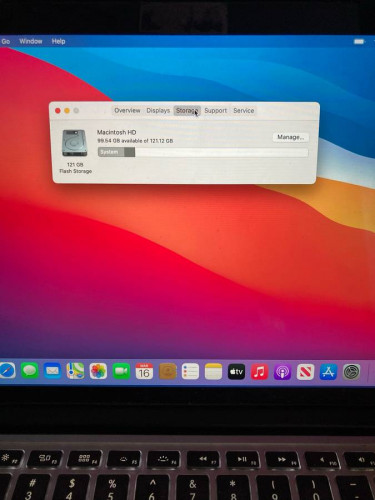This screenshot has height=500, width=375.
Task: Switch to the Displays tab
Action: (158, 111)
